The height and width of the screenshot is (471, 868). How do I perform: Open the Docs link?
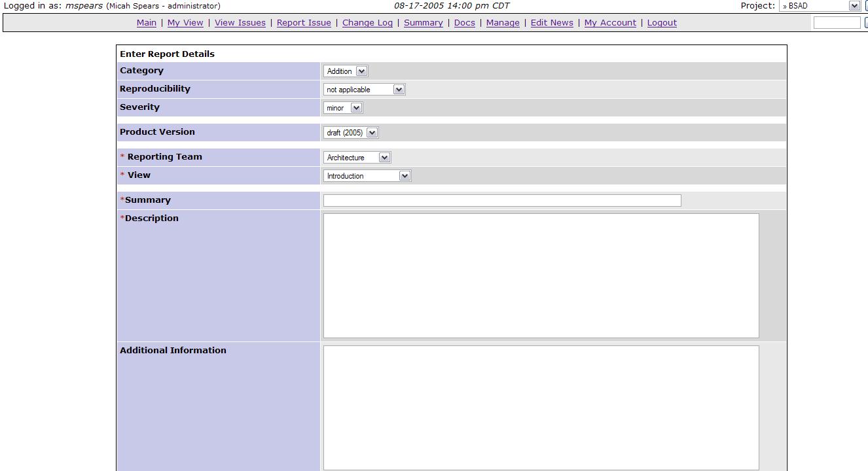point(464,23)
